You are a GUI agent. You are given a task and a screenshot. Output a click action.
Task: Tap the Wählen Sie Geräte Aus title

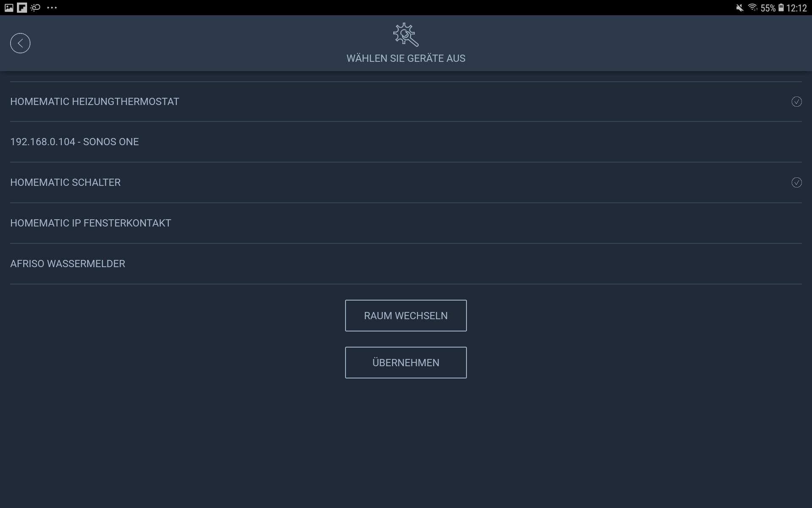pos(406,58)
